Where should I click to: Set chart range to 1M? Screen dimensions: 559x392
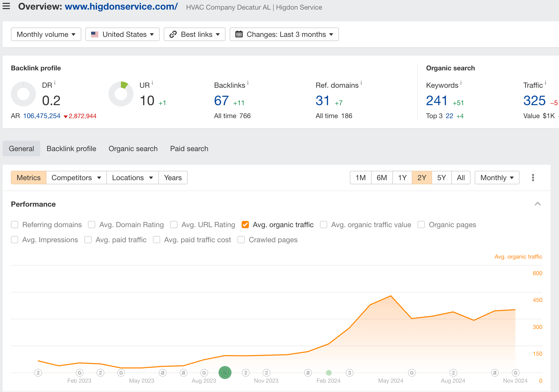coord(361,178)
